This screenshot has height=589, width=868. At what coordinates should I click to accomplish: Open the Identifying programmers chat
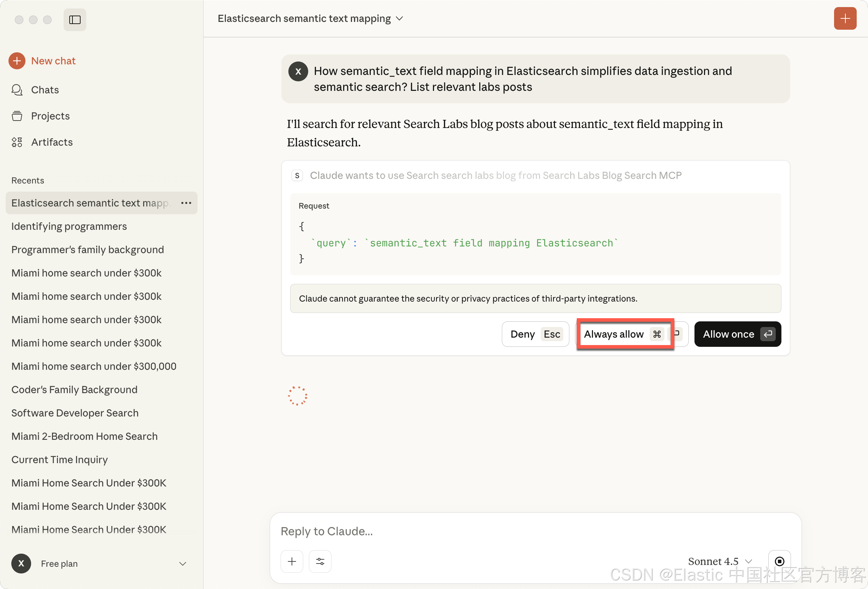69,227
